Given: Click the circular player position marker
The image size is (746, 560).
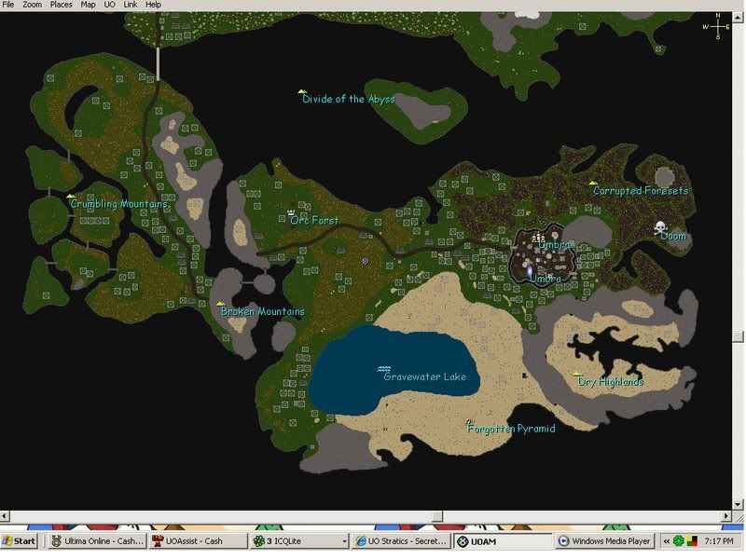Looking at the screenshot, I should point(366,261).
